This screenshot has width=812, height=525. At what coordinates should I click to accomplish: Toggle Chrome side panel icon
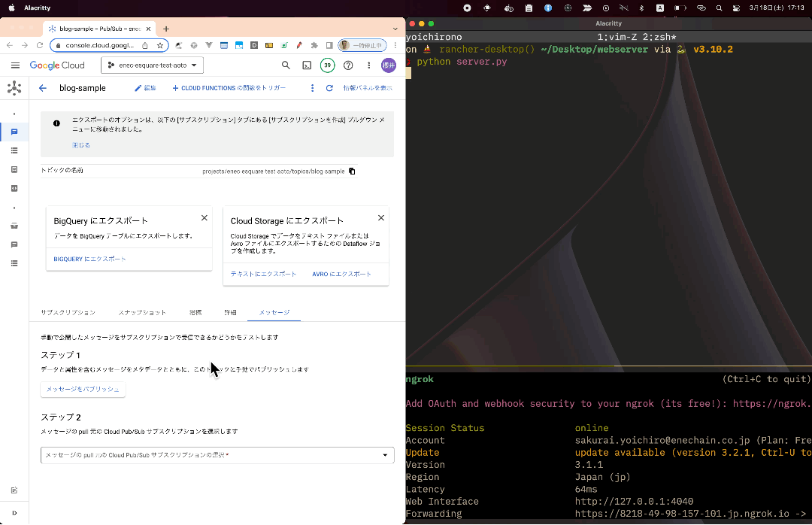329,46
